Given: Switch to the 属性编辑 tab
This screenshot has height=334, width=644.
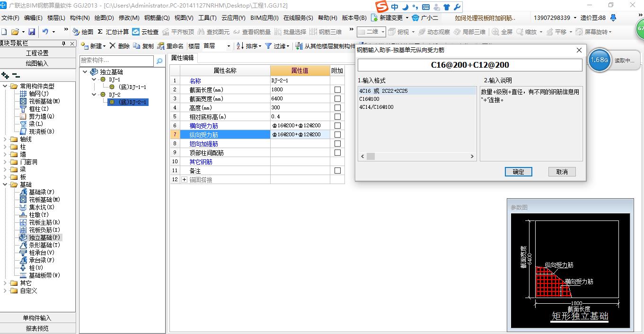Looking at the screenshot, I should click(x=182, y=58).
